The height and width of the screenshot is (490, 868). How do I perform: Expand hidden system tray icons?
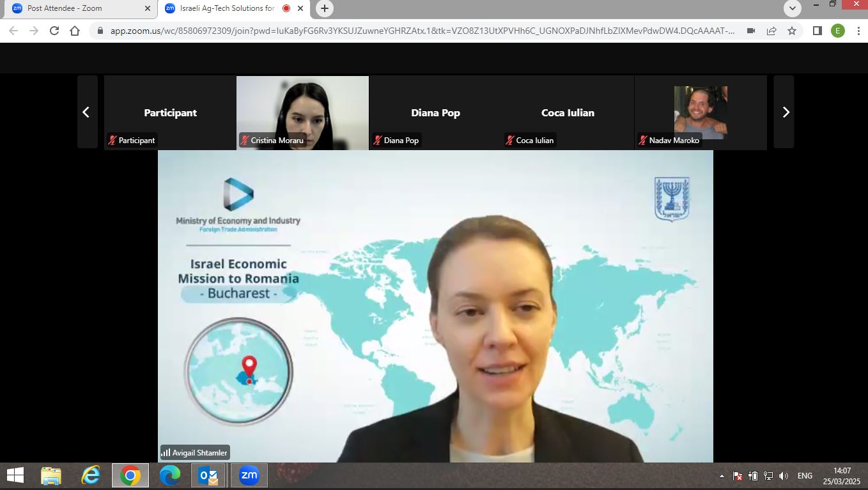[722, 476]
